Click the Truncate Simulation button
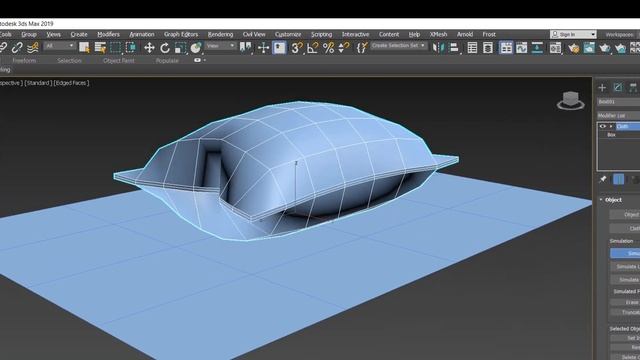This screenshot has width=640, height=360. (x=625, y=312)
